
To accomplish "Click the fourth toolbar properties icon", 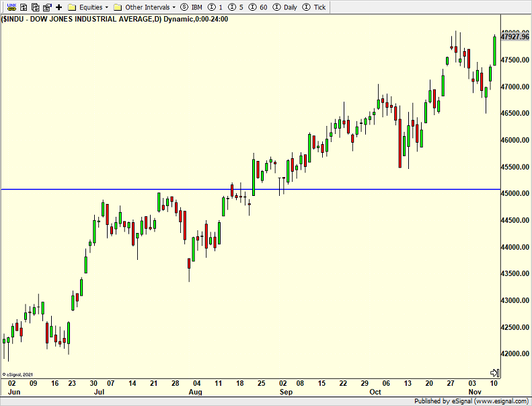I will pos(47,7).
